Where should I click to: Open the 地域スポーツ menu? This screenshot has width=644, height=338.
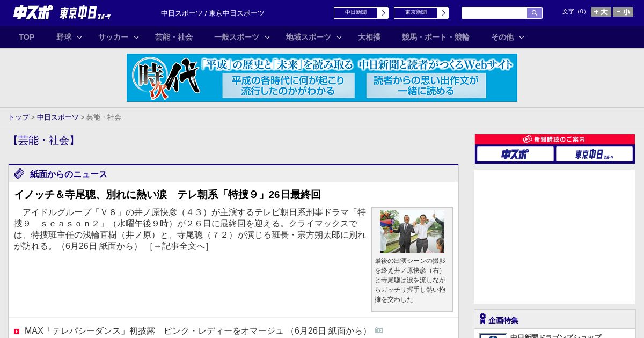click(x=309, y=37)
